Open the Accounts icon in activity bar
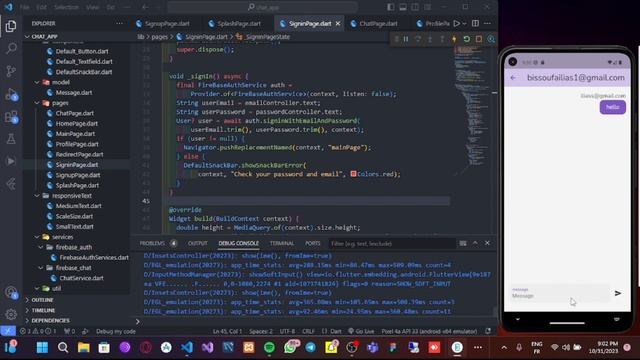 tap(11, 292)
